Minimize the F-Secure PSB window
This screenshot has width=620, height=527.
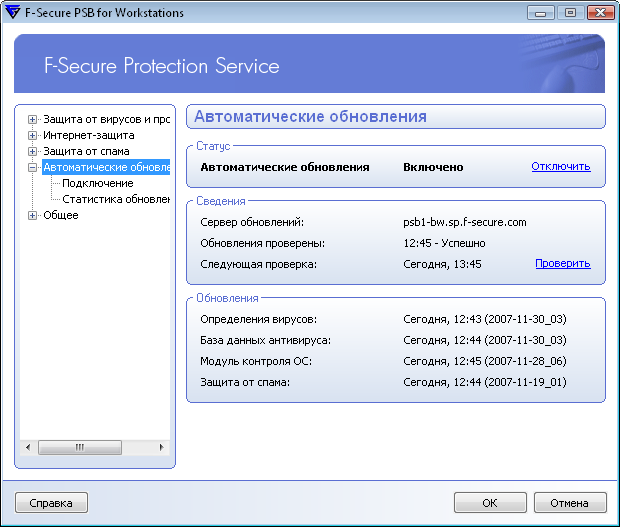541,13
